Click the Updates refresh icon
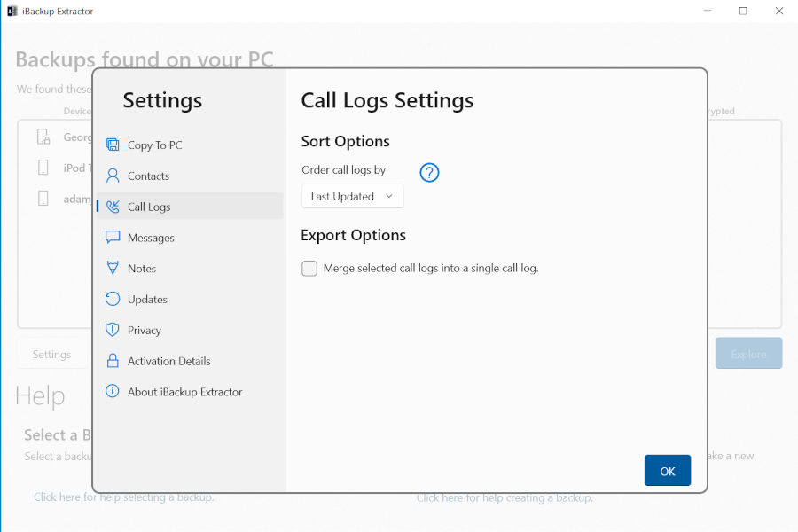The image size is (798, 532). pos(113,299)
